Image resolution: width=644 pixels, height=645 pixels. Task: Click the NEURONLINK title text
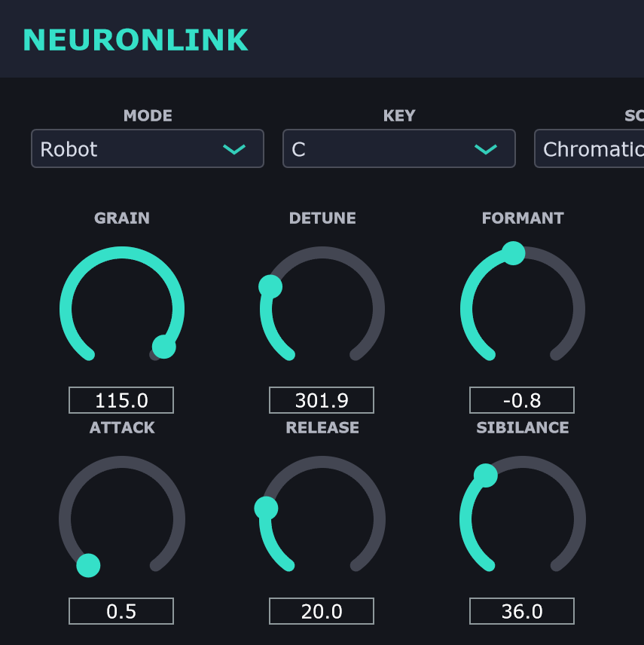click(136, 40)
